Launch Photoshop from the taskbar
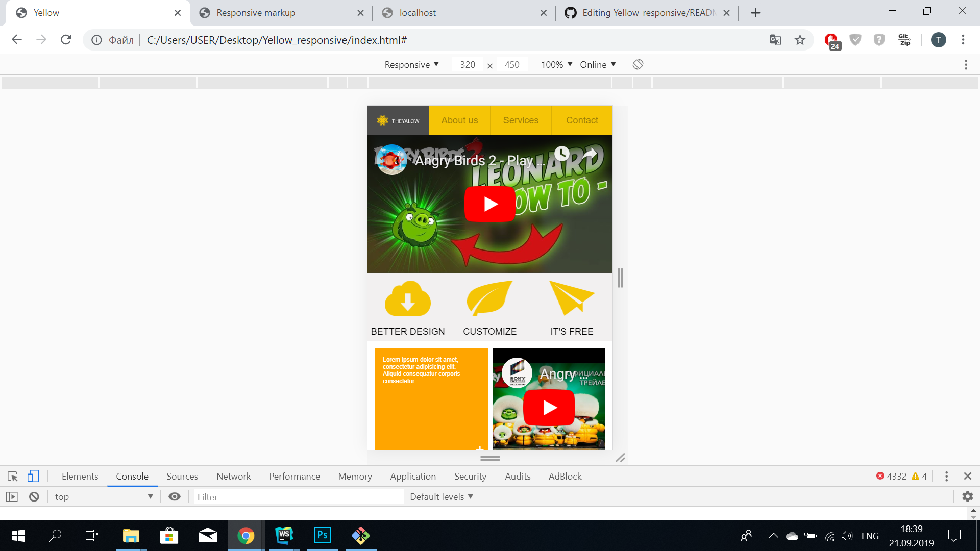This screenshot has width=980, height=551. (323, 536)
